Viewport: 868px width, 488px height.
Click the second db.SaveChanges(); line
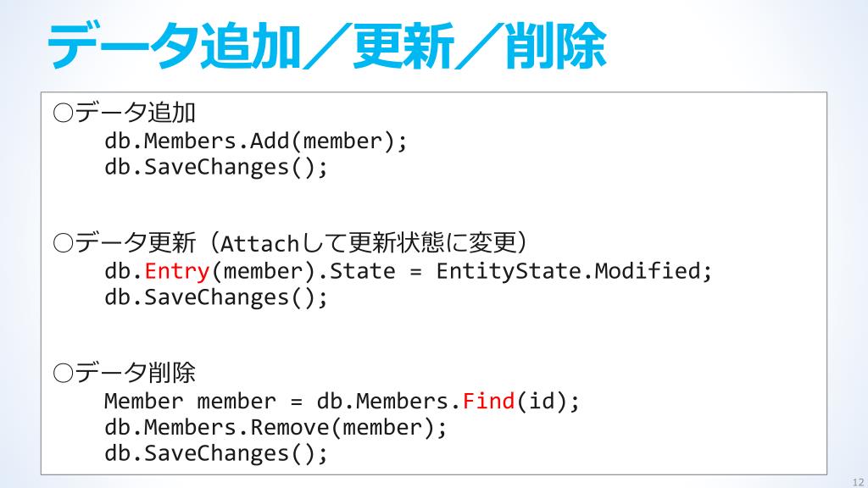(x=216, y=297)
